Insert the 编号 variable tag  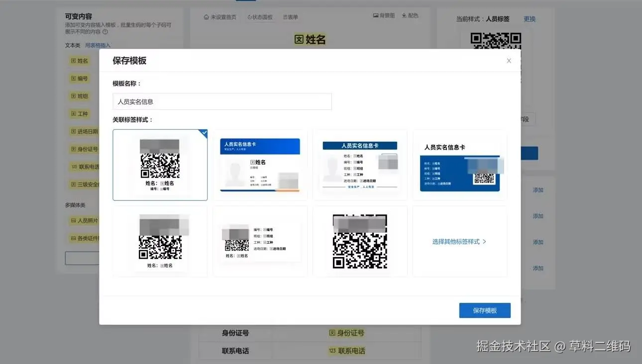coord(80,79)
